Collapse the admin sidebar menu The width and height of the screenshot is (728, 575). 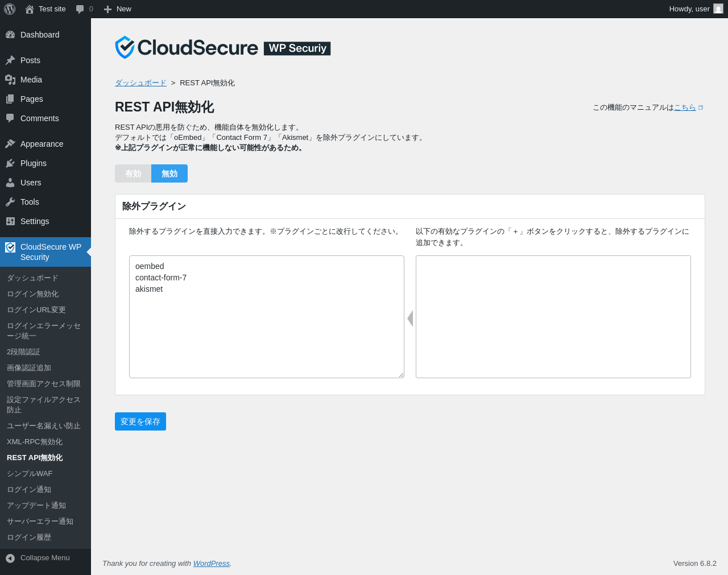38,558
